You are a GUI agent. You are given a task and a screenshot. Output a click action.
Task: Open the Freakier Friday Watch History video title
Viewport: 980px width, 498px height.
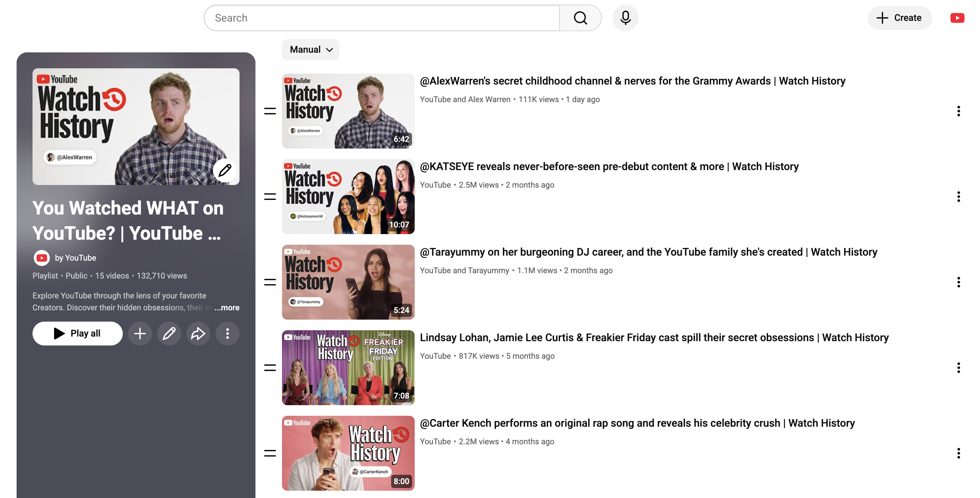654,338
